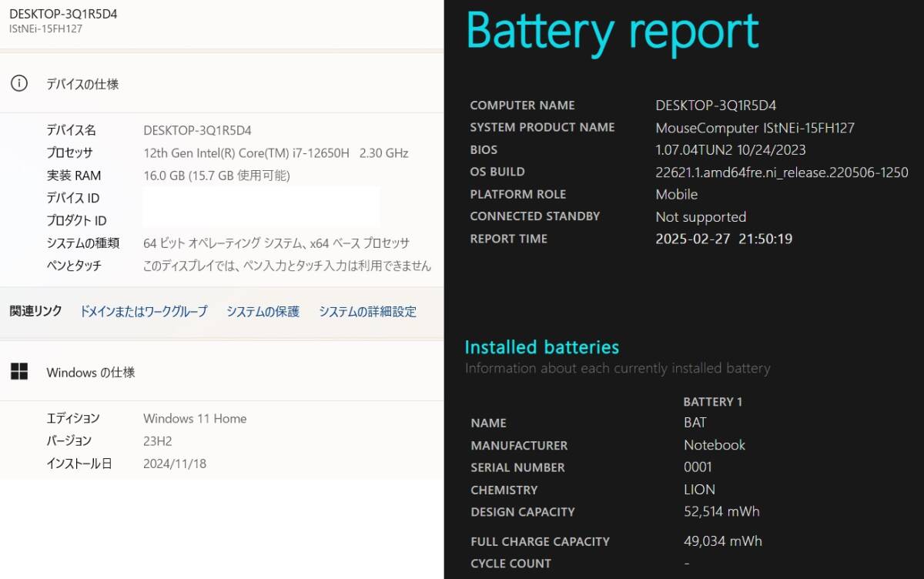
Task: Click the 実装 RAM label
Action: point(74,176)
